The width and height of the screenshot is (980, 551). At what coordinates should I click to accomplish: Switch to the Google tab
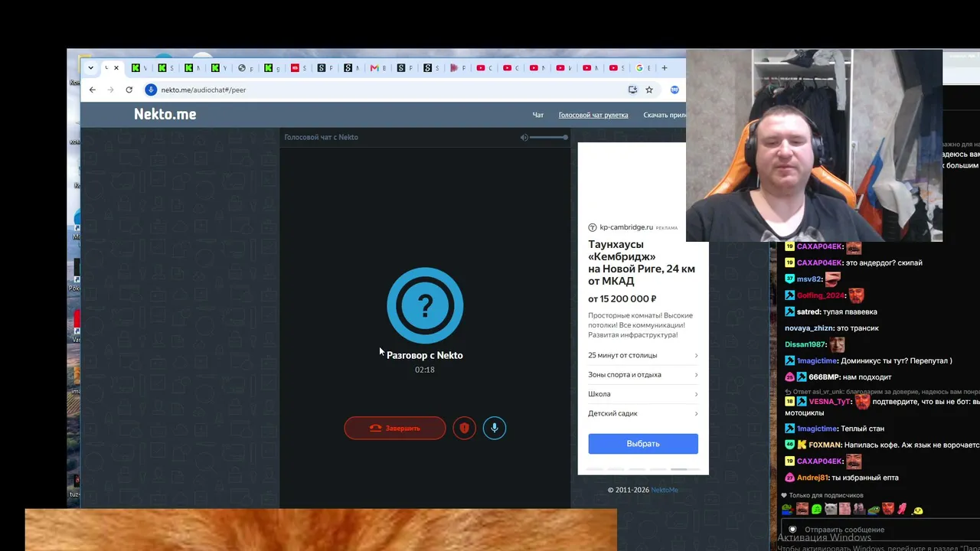pyautogui.click(x=643, y=68)
